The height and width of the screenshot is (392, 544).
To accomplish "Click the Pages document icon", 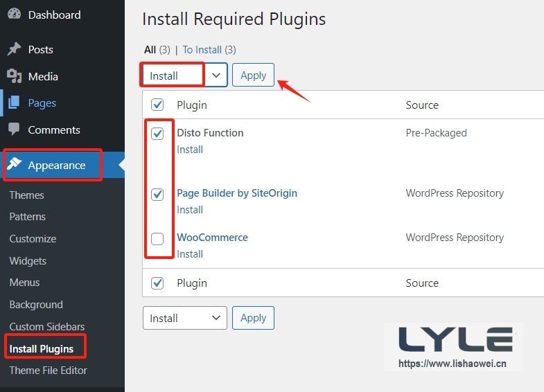I will click(x=14, y=103).
